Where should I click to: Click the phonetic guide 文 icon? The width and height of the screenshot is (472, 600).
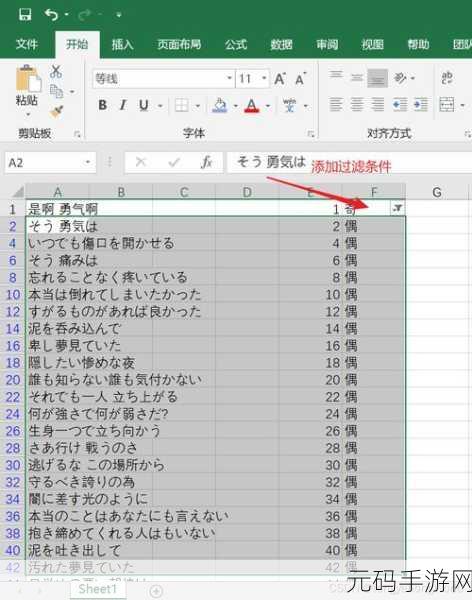coord(289,105)
